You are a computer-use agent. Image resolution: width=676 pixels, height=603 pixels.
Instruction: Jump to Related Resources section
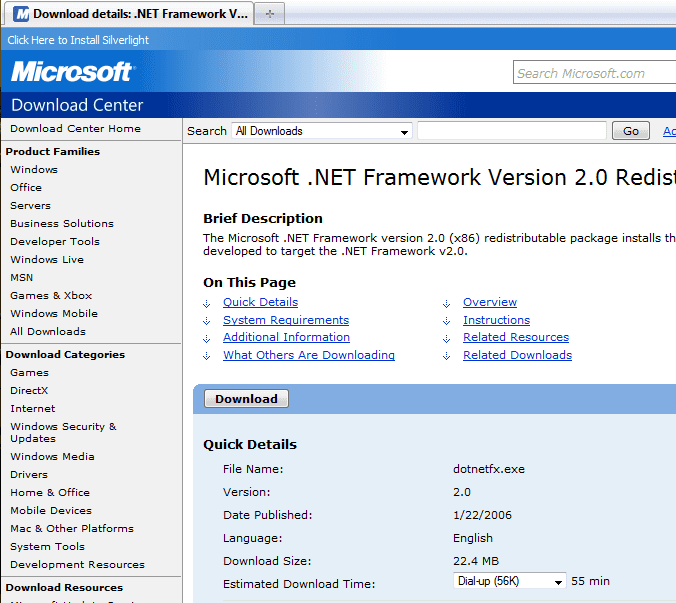516,337
